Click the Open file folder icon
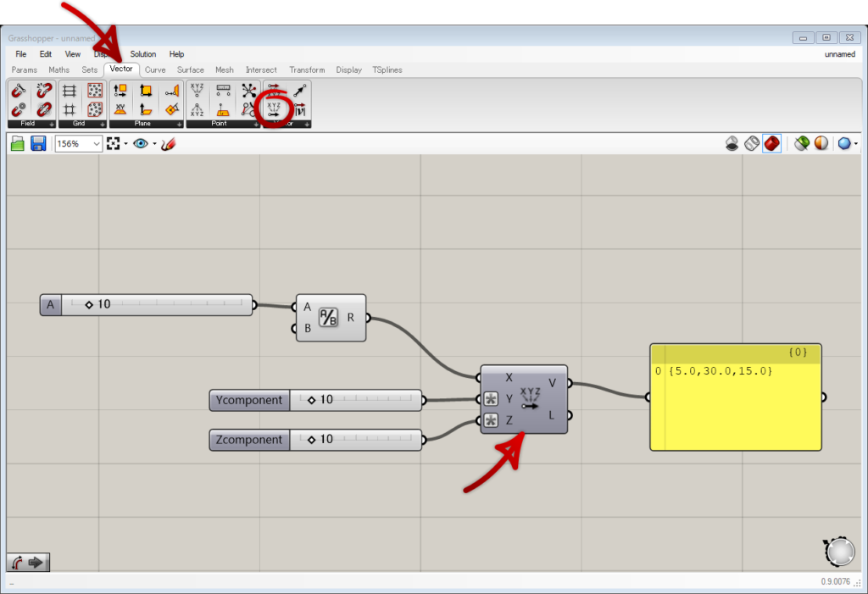This screenshot has height=594, width=868. coord(18,144)
